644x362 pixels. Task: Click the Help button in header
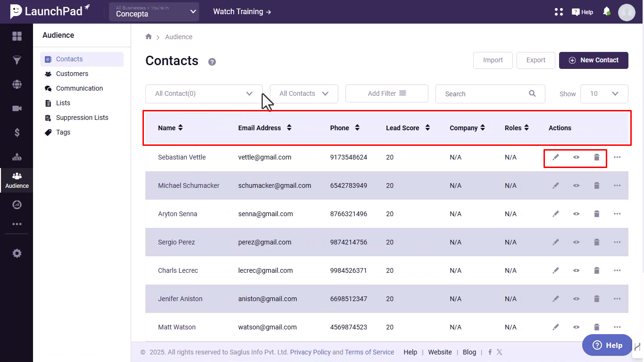click(582, 12)
